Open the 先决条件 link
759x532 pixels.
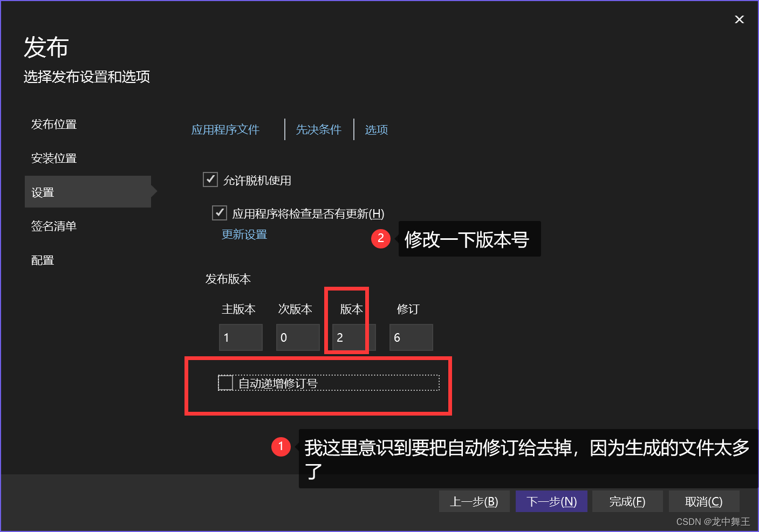(319, 130)
